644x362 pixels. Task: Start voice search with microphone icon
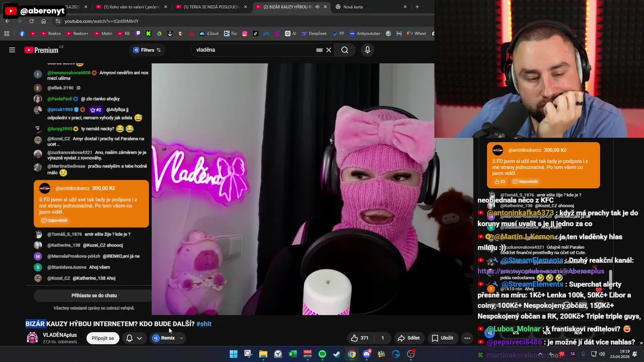tap(367, 50)
